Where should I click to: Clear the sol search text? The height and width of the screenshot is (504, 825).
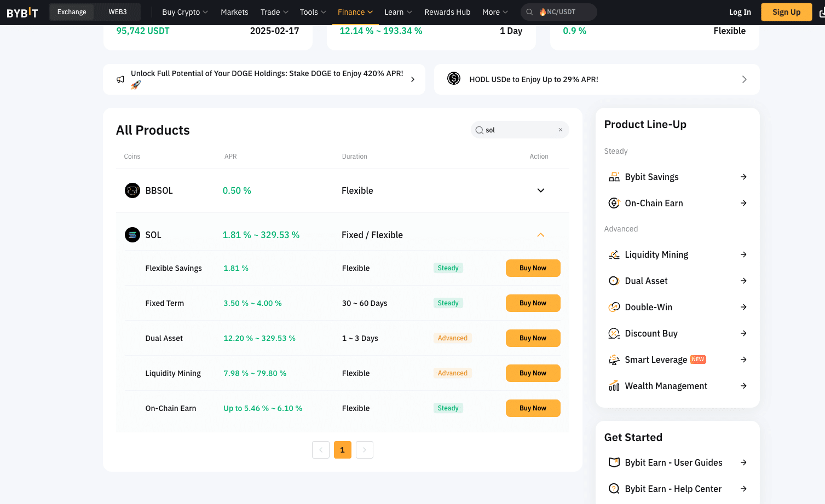click(561, 130)
